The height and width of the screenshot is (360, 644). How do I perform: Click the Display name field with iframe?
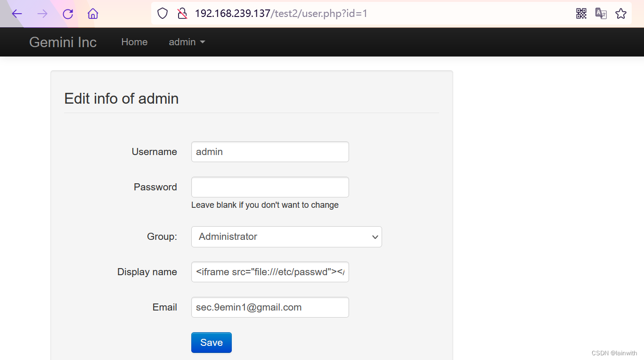click(x=270, y=272)
